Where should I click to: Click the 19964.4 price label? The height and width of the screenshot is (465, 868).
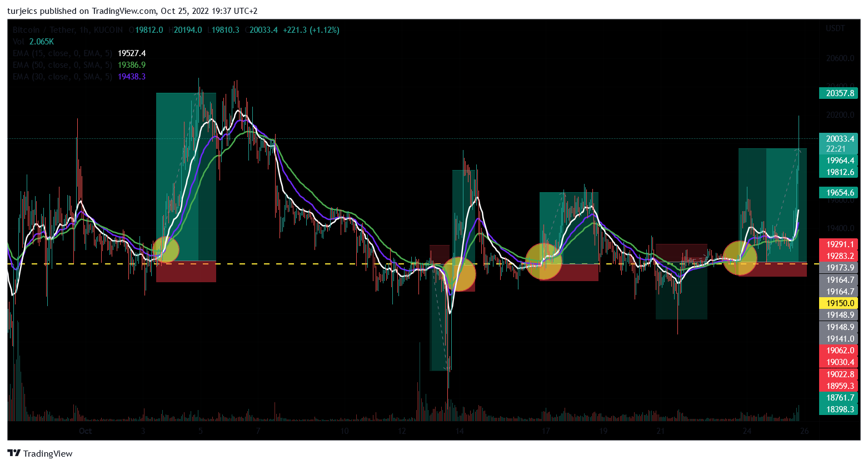tap(839, 161)
